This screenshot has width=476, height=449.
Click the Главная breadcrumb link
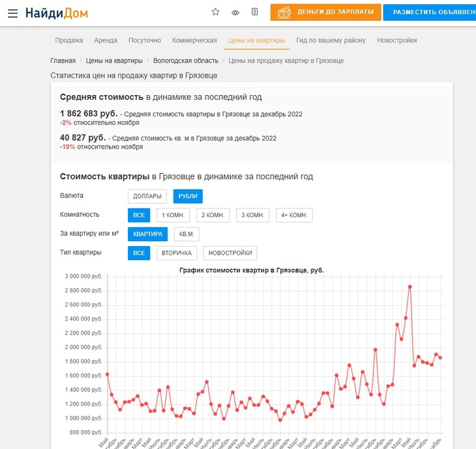click(63, 60)
